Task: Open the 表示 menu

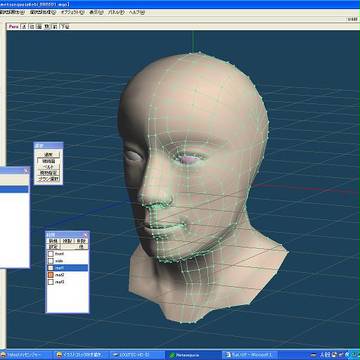Action: (96, 12)
